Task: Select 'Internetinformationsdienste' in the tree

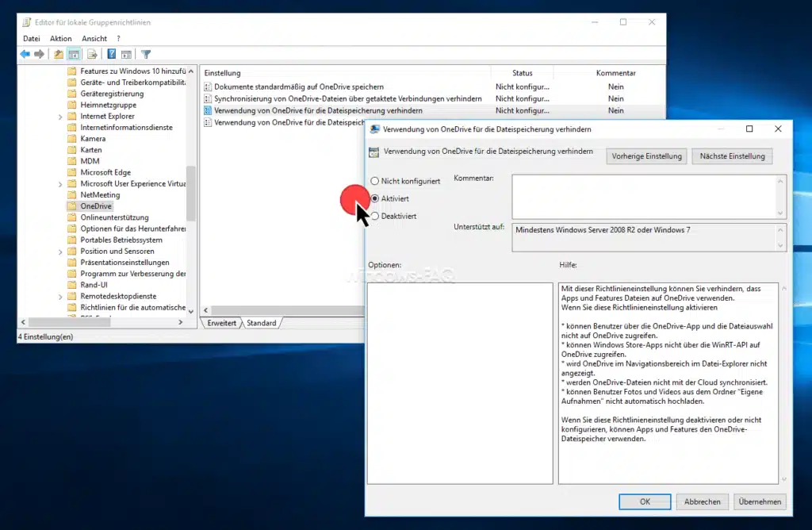Action: click(x=126, y=128)
